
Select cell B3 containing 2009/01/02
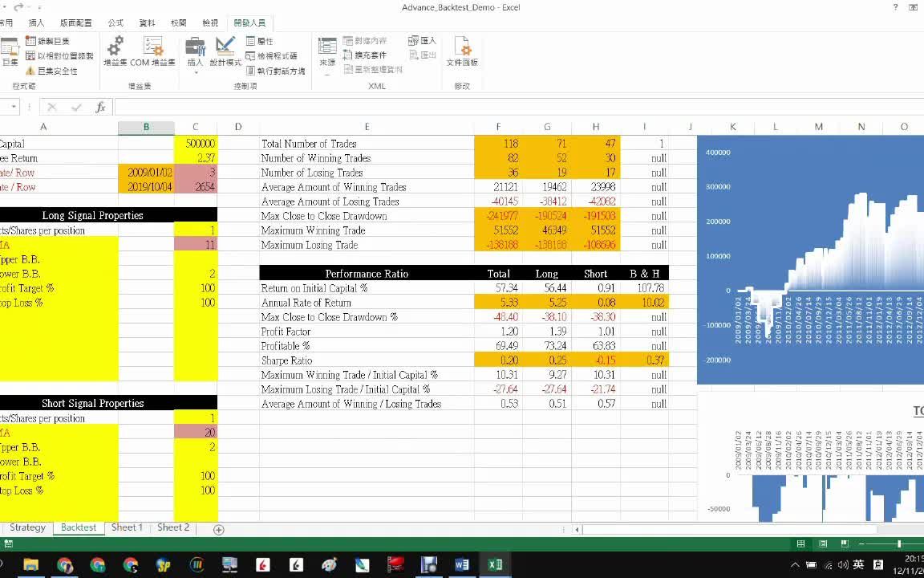tap(147, 173)
